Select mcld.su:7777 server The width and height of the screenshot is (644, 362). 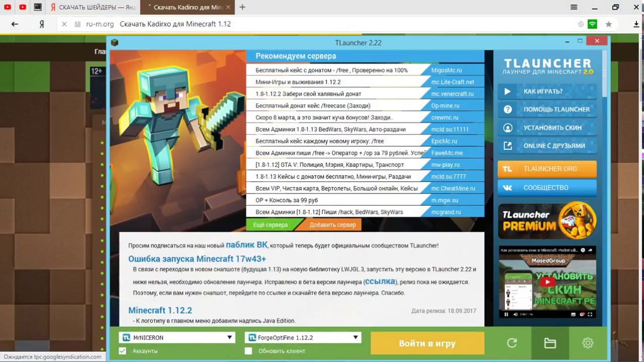tap(365, 176)
